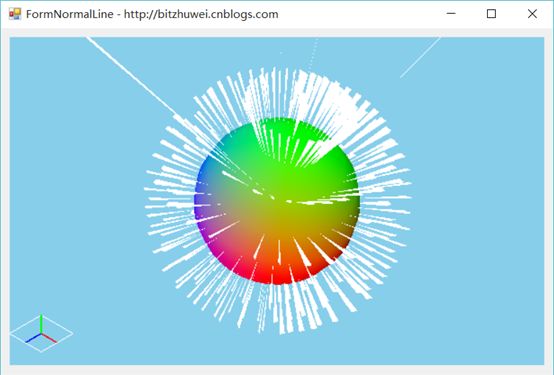Viewport: 554px width, 375px height.
Task: Maximize the FormNormalLine window
Action: tap(491, 14)
